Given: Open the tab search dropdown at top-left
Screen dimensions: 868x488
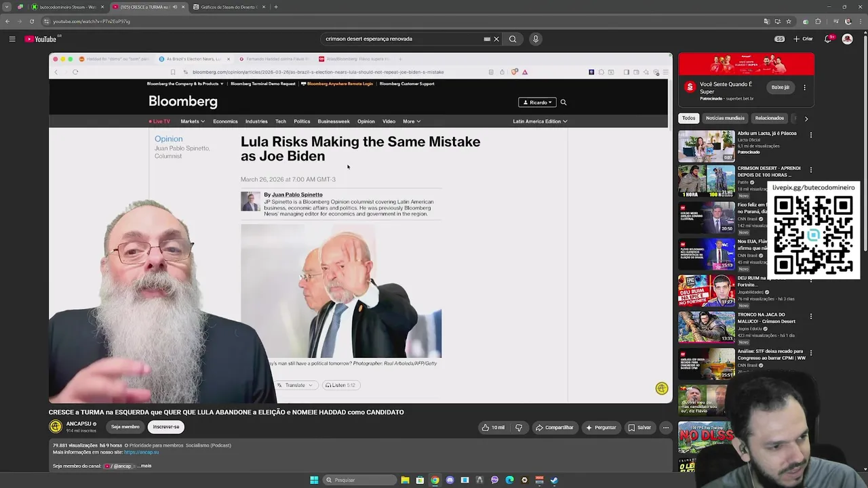Looking at the screenshot, I should (7, 7).
